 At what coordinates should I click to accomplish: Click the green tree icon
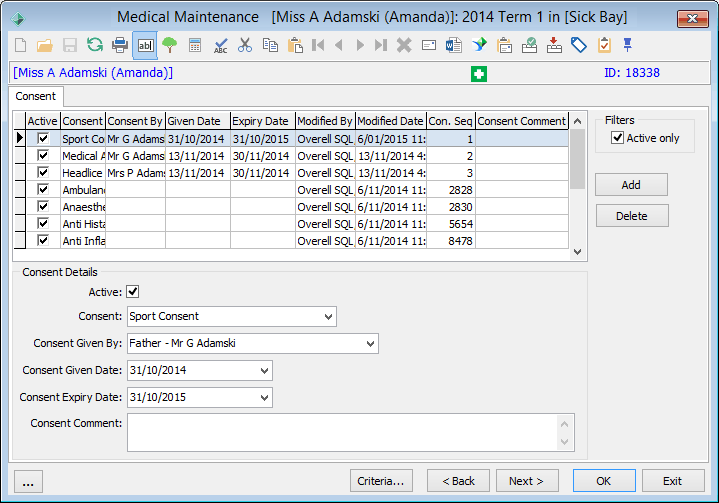pos(170,45)
